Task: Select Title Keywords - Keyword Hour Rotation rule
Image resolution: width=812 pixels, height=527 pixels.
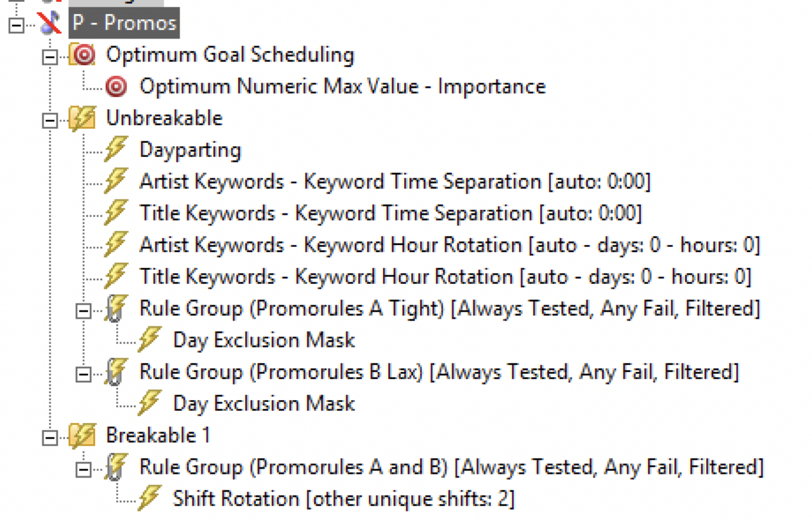Action: 445,277
